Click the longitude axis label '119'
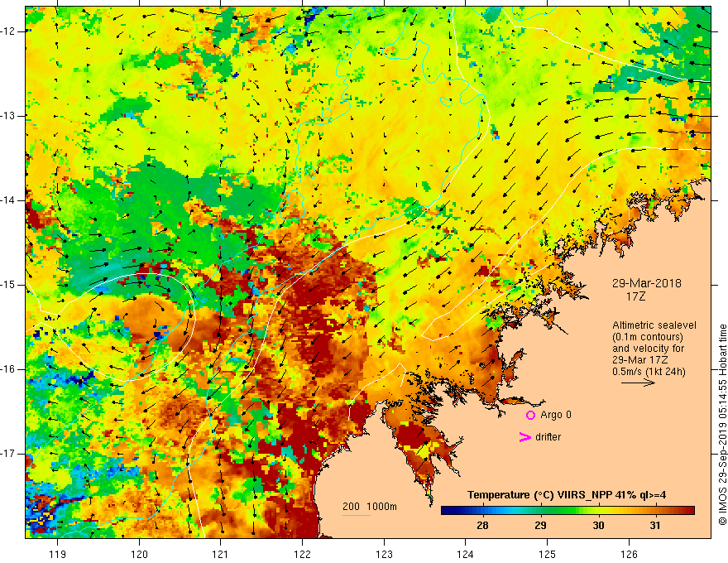Image resolution: width=728 pixels, height=563 pixels. click(58, 554)
